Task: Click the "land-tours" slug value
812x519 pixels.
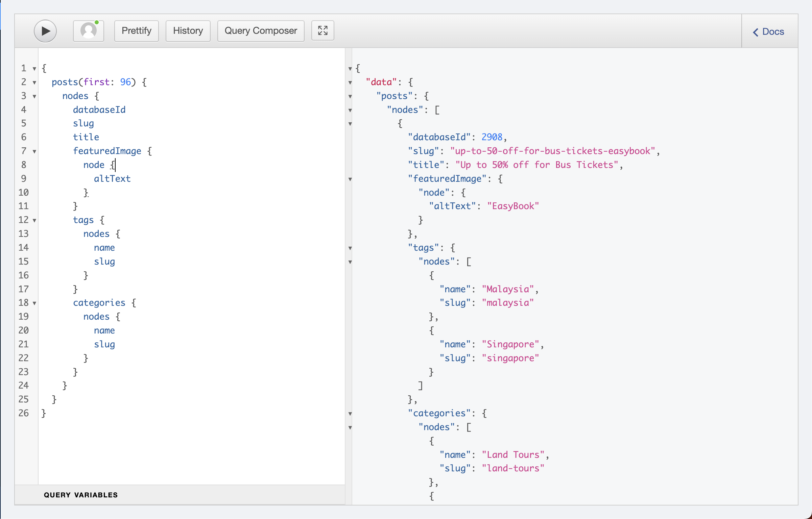Action: (513, 468)
